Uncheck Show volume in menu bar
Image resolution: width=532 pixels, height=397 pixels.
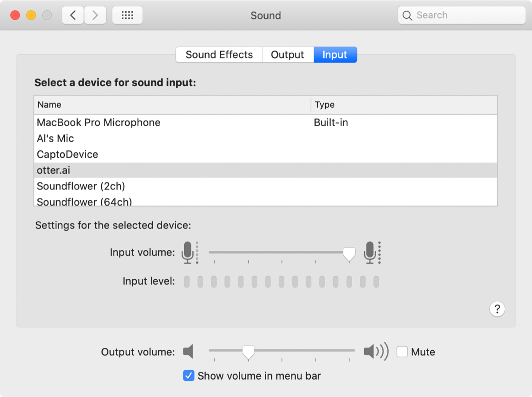(189, 376)
